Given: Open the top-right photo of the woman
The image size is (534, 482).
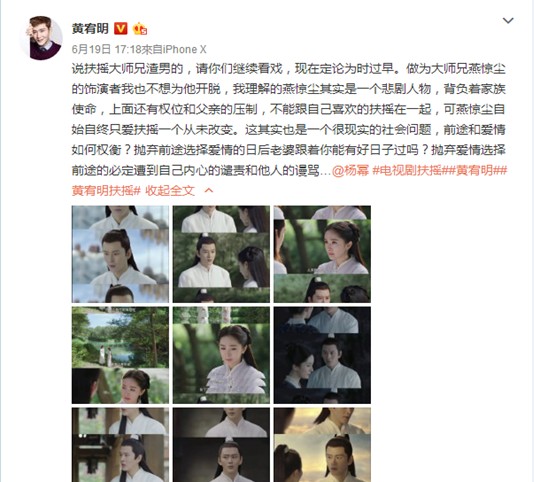Looking at the screenshot, I should click(x=322, y=254).
